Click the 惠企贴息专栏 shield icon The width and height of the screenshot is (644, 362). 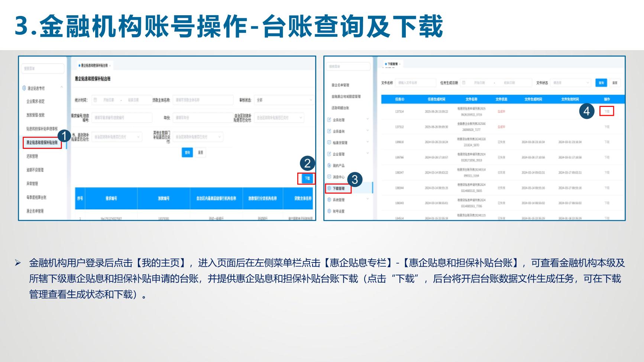pos(24,88)
